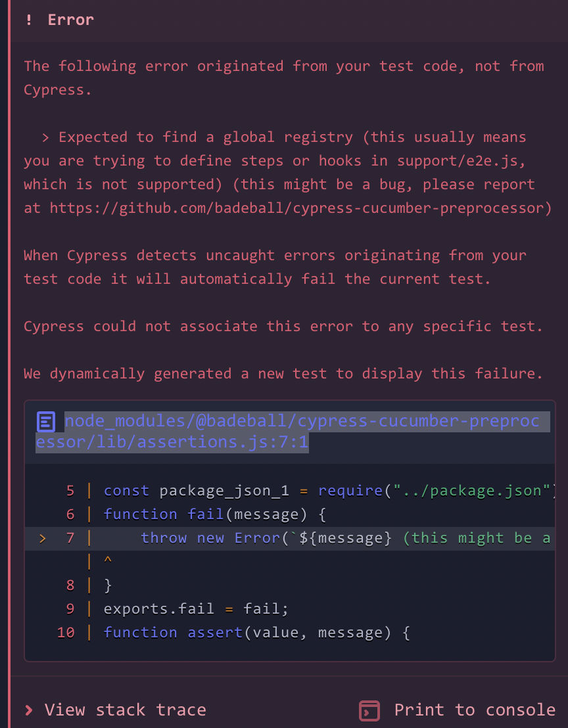Expand the View stack trace section

tap(125, 710)
